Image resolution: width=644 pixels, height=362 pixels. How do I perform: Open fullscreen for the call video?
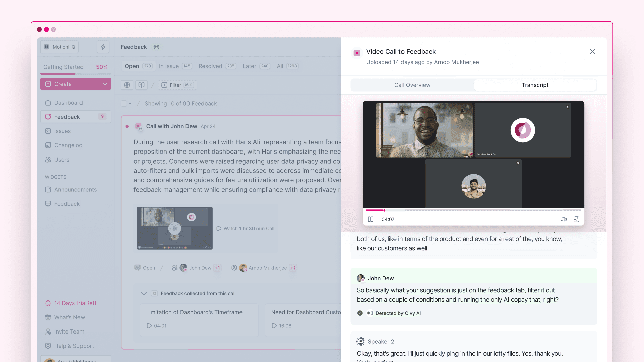pyautogui.click(x=576, y=219)
